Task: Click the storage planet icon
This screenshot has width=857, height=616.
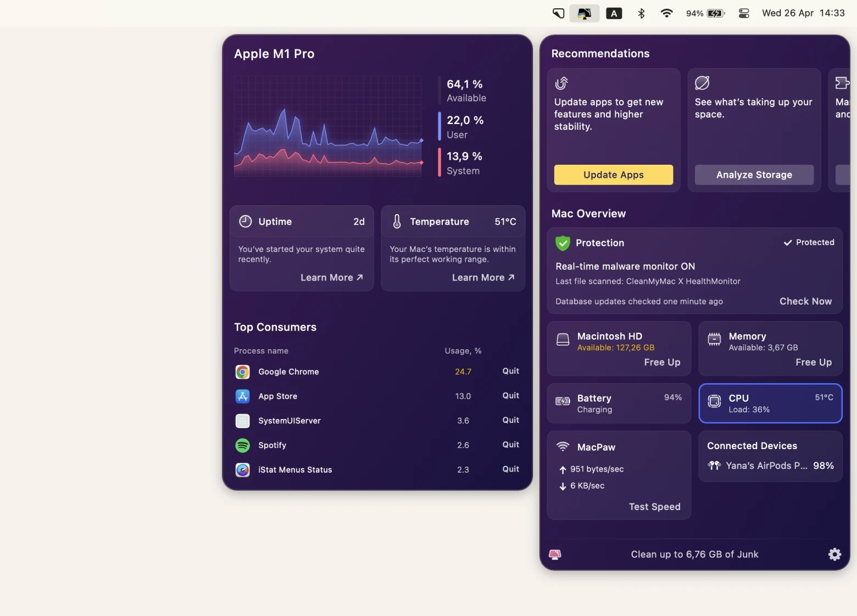Action: click(702, 83)
